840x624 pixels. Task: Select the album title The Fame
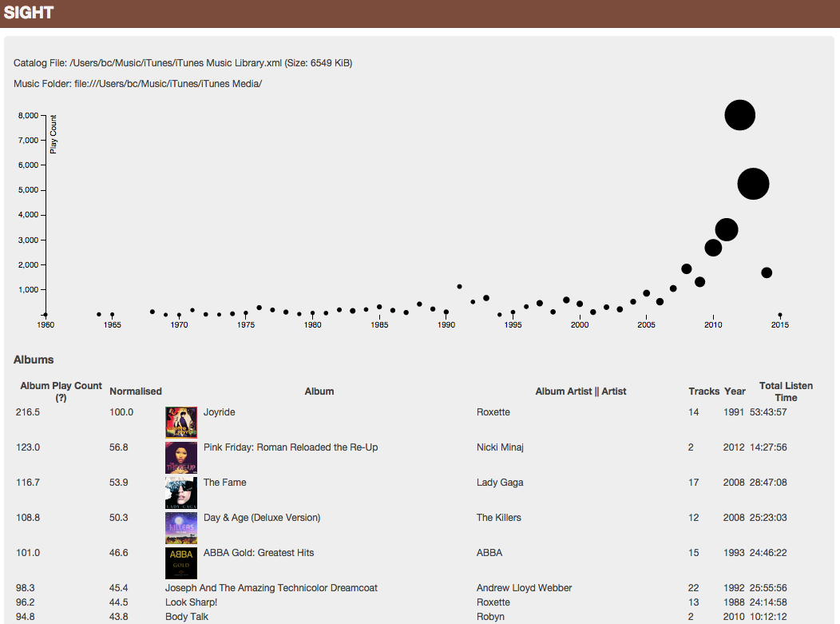tap(225, 483)
